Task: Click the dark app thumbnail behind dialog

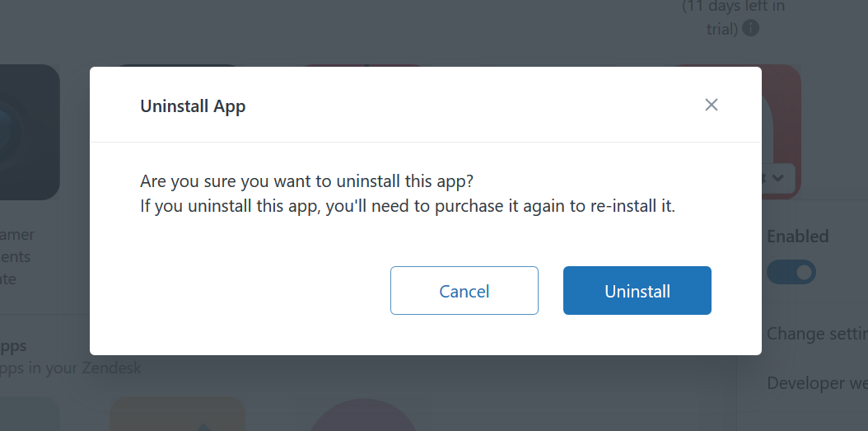Action: (28, 132)
